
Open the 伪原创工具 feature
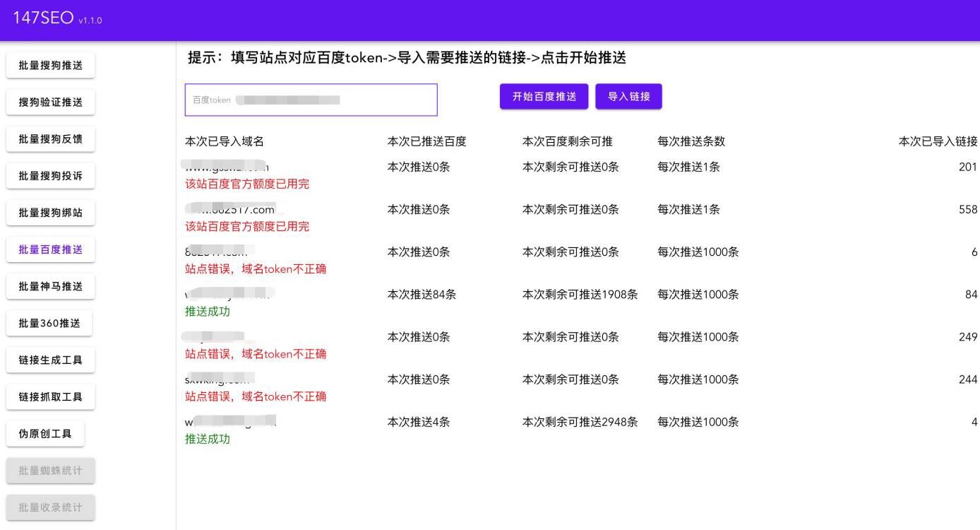tap(45, 433)
